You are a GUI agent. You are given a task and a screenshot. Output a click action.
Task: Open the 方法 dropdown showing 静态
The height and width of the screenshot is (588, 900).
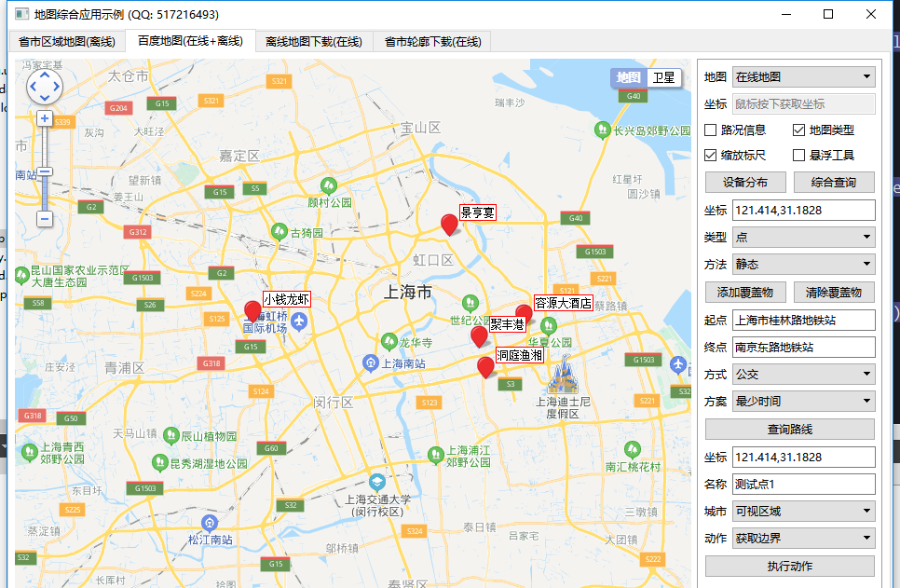pyautogui.click(x=803, y=264)
